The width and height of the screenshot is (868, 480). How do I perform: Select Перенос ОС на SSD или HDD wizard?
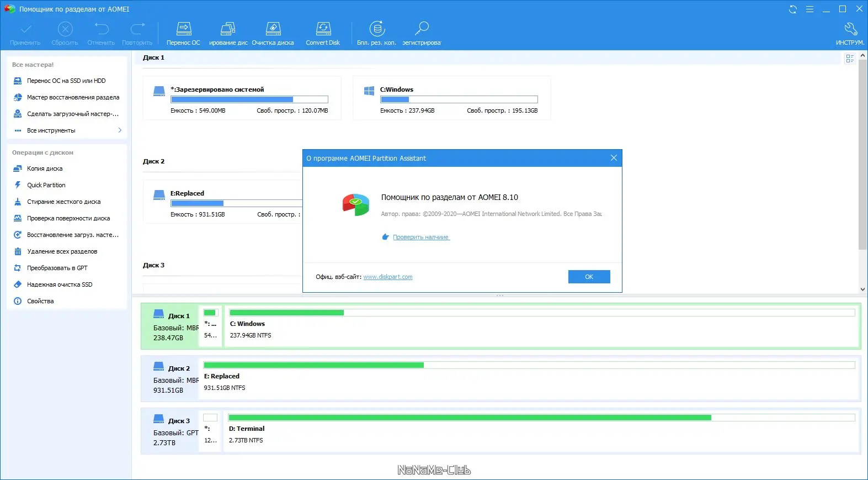pos(67,81)
